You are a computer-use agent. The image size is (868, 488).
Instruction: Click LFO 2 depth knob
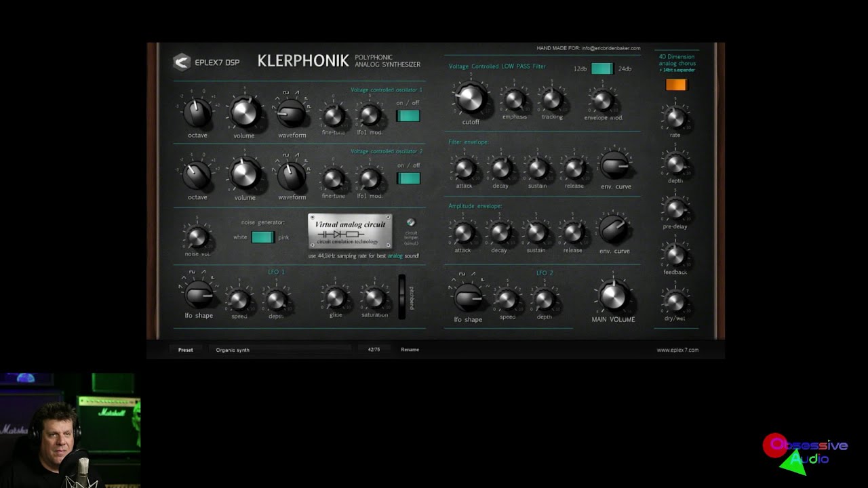[545, 299]
